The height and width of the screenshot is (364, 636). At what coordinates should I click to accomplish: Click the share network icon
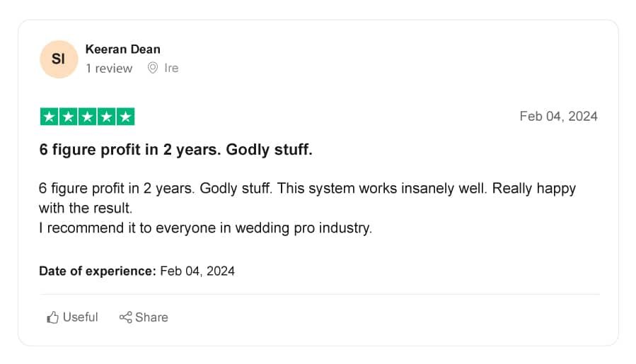pos(125,317)
